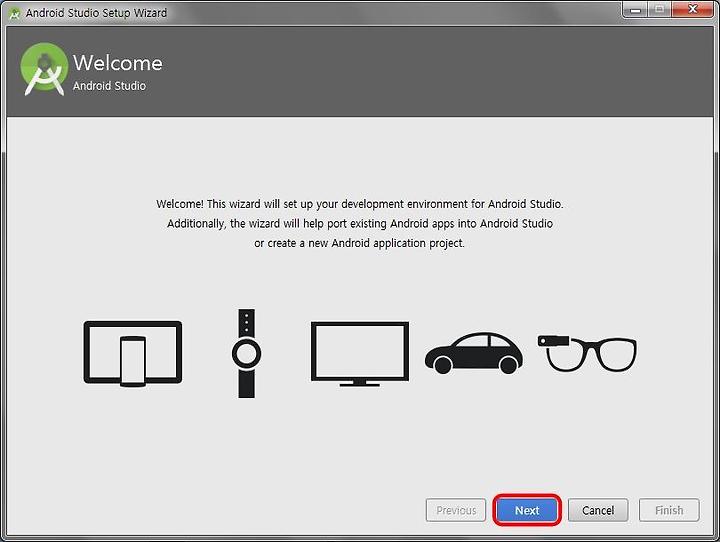Image resolution: width=720 pixels, height=542 pixels.
Task: Click the title bar Android Studio icon
Action: click(15, 13)
